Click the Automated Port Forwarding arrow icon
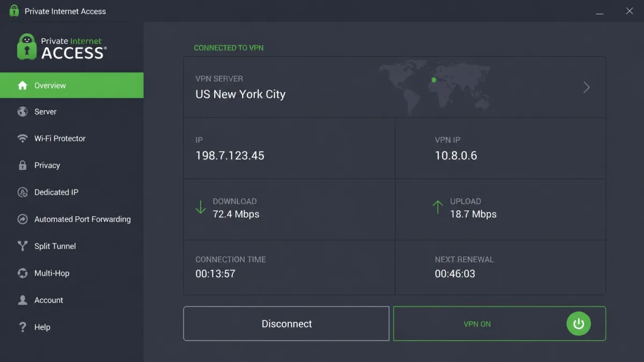 [23, 219]
